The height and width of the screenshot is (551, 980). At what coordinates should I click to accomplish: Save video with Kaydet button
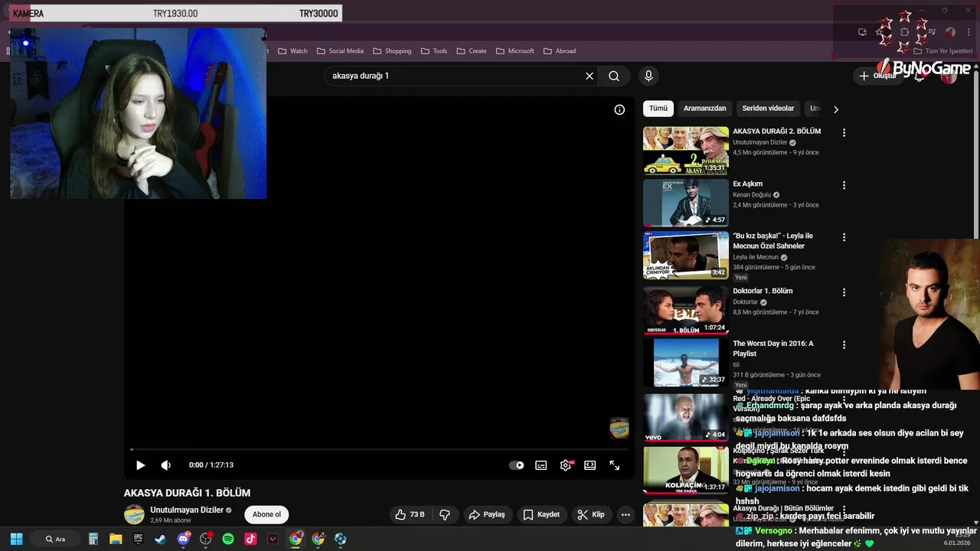pyautogui.click(x=541, y=514)
